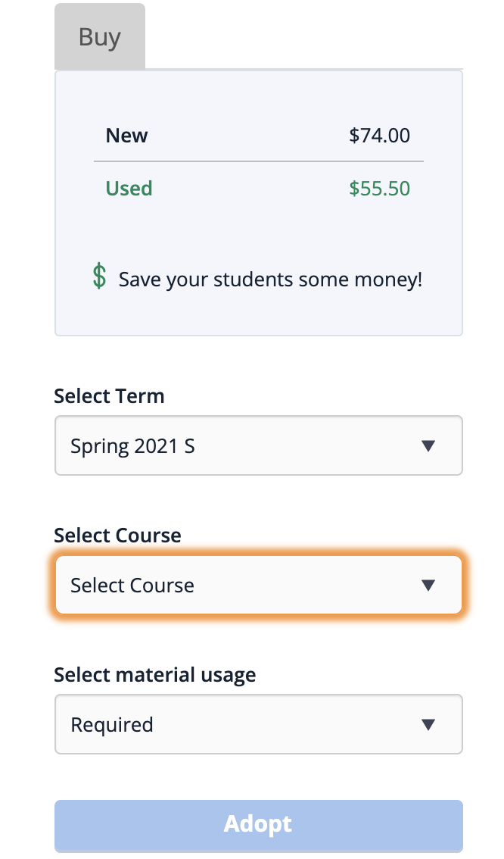Click the 'Save your students some money!' text
This screenshot has width=504, height=859.
[270, 280]
